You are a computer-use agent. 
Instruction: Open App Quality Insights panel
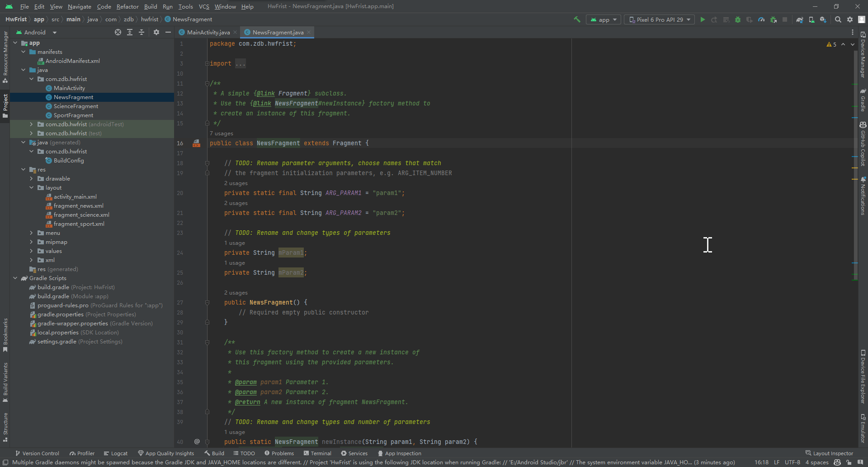pyautogui.click(x=166, y=453)
